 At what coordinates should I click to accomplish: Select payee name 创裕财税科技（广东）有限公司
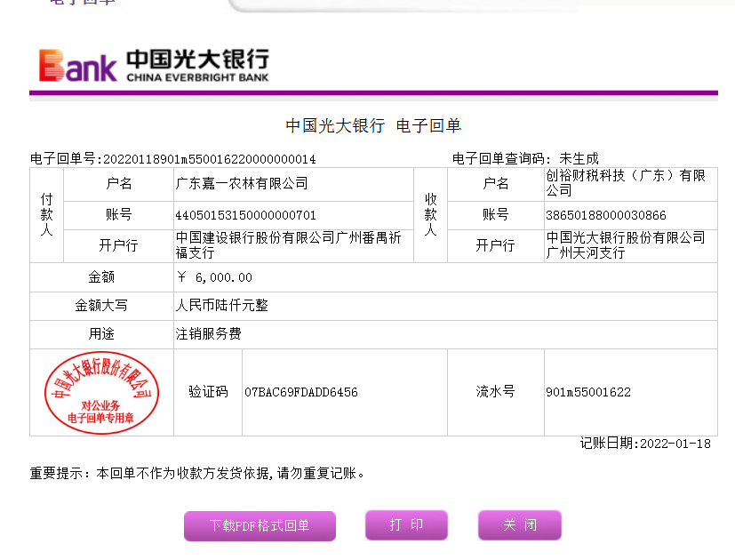coord(626,183)
